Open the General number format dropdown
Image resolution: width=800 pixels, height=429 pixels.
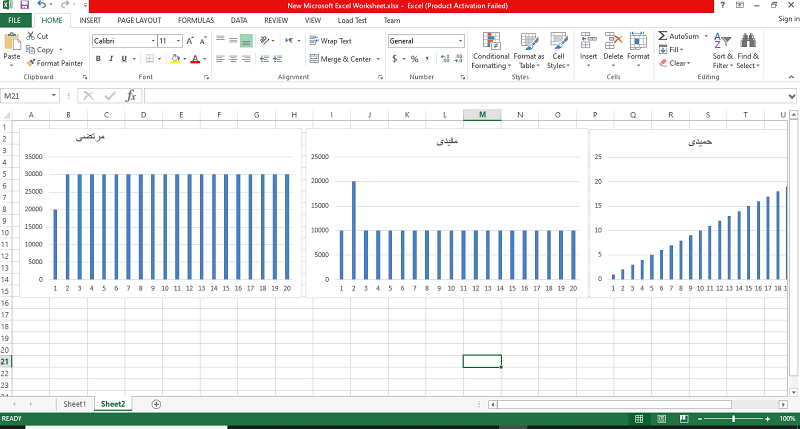click(x=460, y=41)
